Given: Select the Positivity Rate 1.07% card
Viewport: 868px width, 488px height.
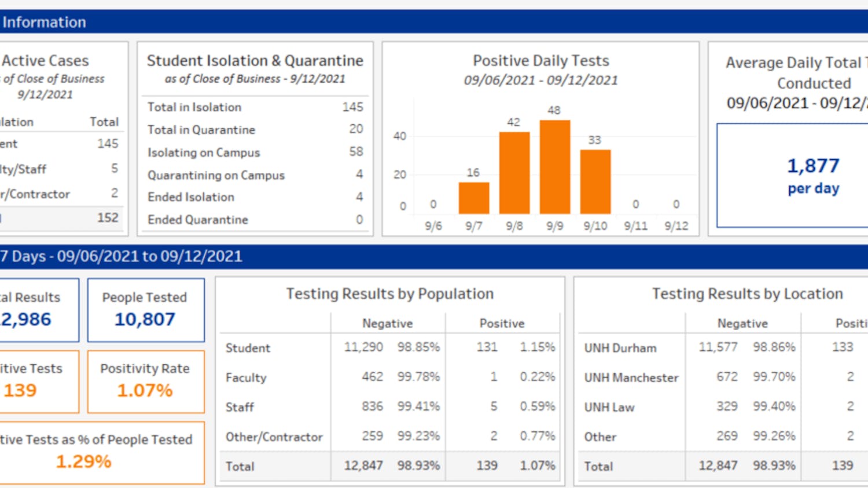Looking at the screenshot, I should click(145, 382).
